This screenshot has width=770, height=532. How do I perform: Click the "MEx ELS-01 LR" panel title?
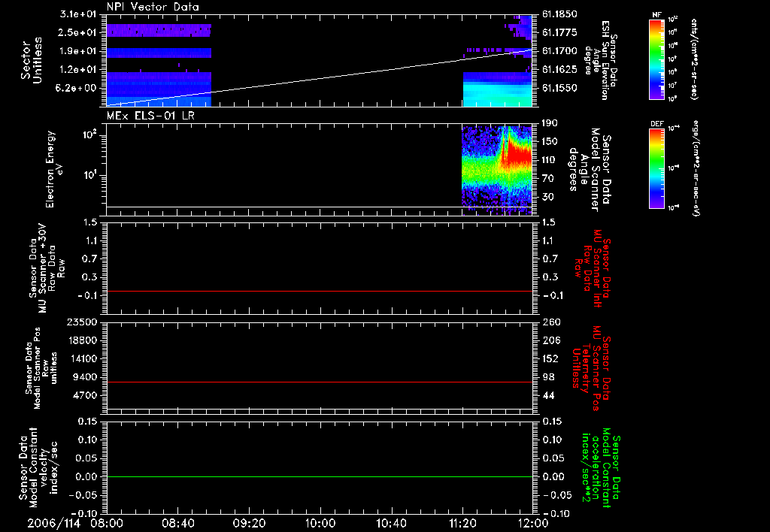click(150, 116)
